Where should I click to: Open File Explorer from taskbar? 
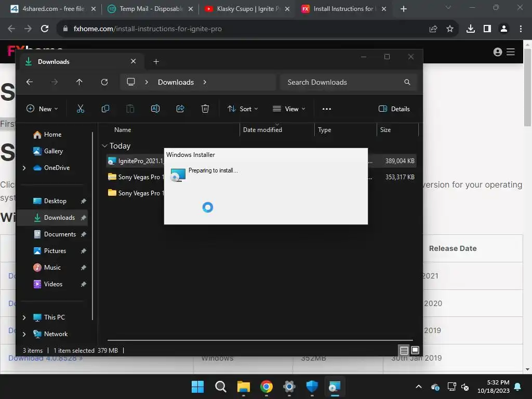(x=243, y=387)
